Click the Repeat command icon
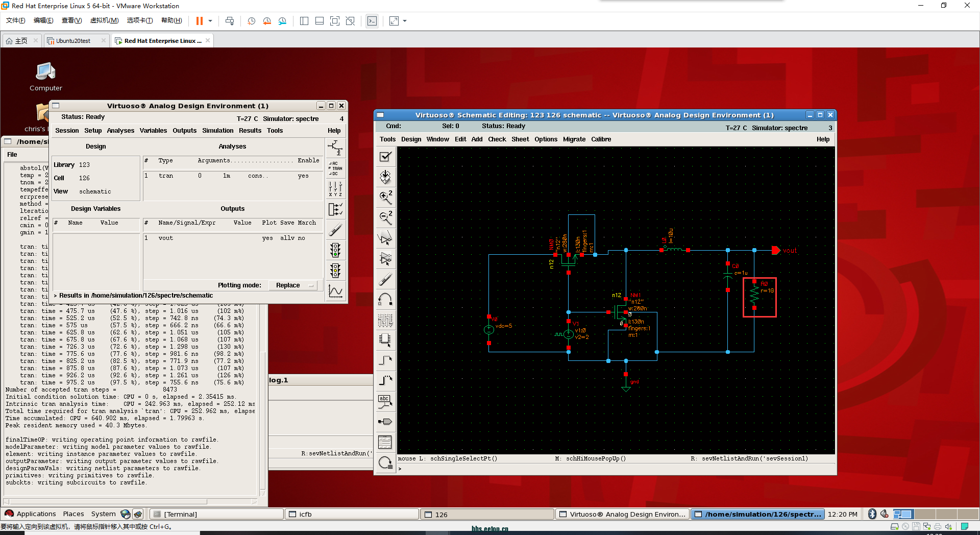The image size is (980, 535). (385, 463)
